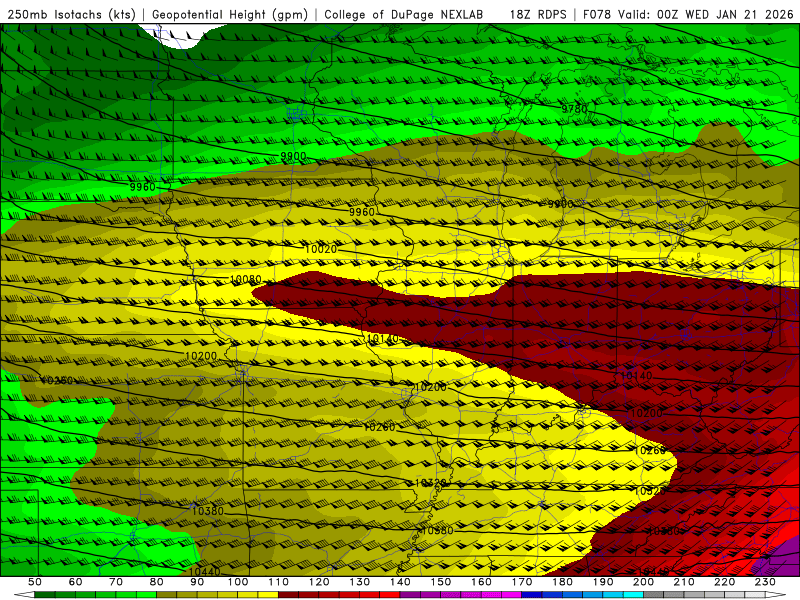Click the 220 value on the color scale
This screenshot has width=800, height=600.
(724, 582)
